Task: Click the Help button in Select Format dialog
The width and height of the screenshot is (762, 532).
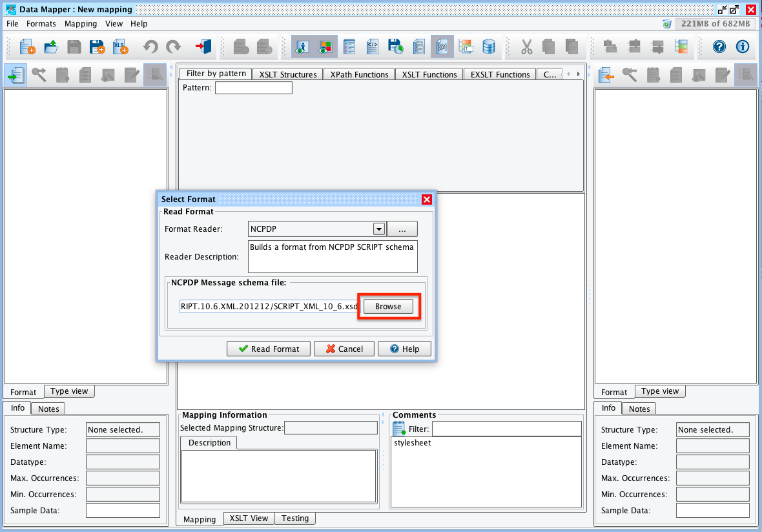Action: tap(404, 349)
